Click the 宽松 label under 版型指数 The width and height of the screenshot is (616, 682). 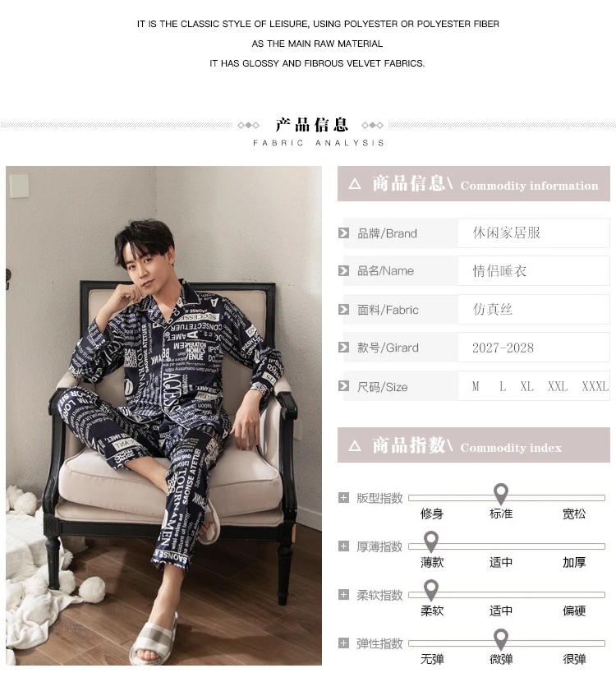point(574,514)
